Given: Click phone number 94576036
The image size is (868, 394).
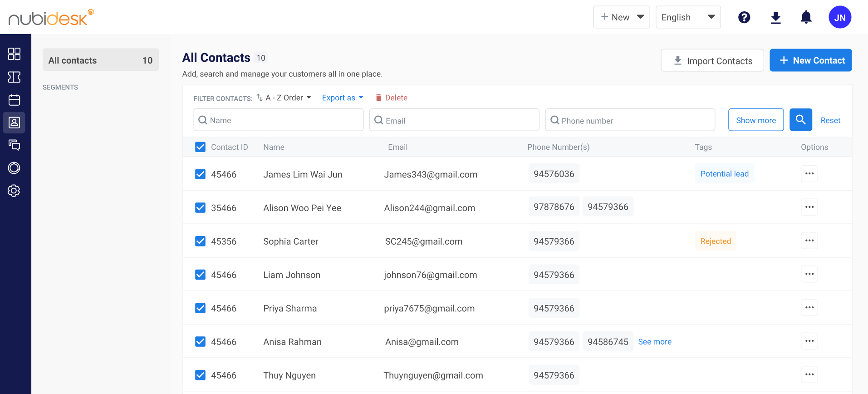Looking at the screenshot, I should point(554,174).
